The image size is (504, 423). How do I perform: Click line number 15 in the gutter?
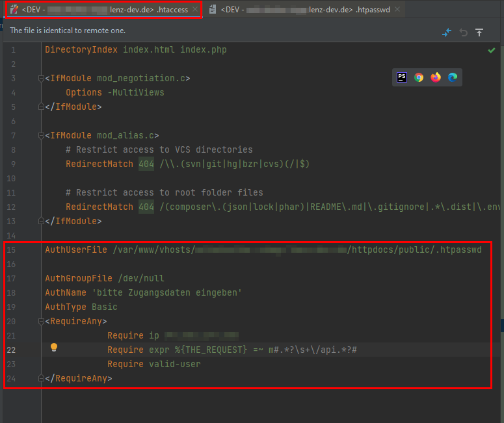12,250
